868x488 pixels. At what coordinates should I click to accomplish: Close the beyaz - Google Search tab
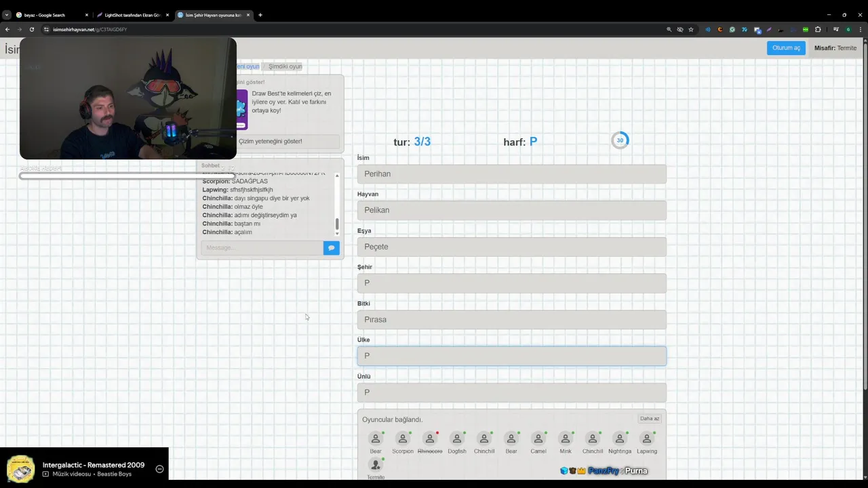click(x=87, y=15)
